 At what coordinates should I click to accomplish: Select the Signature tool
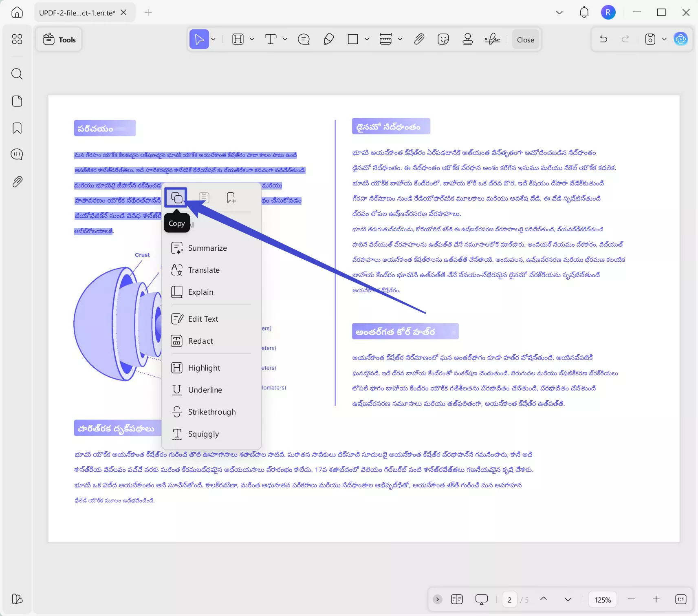492,39
